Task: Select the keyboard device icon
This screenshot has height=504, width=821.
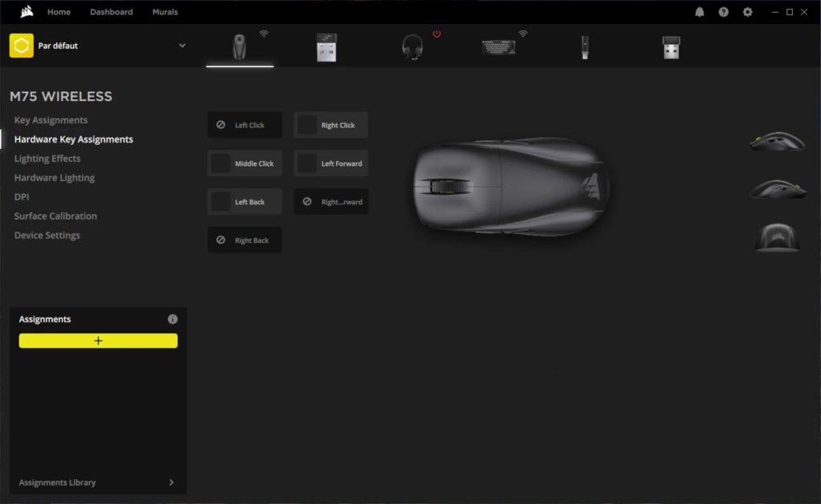Action: pos(499,46)
